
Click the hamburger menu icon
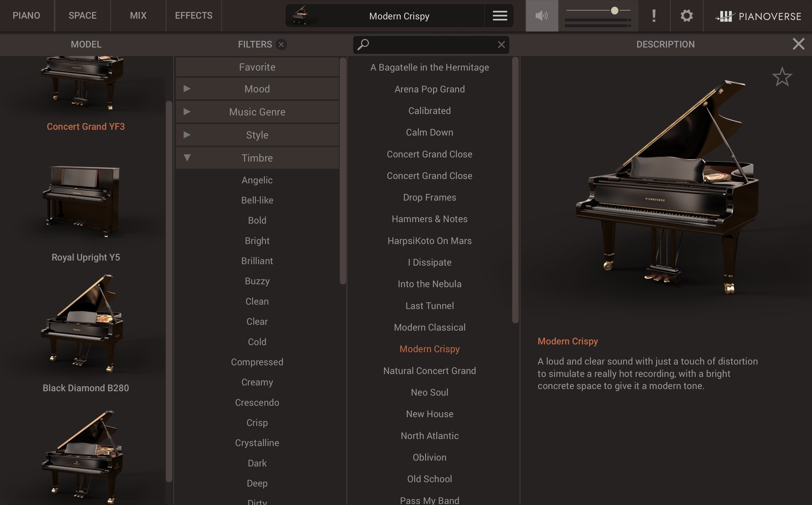tap(500, 16)
